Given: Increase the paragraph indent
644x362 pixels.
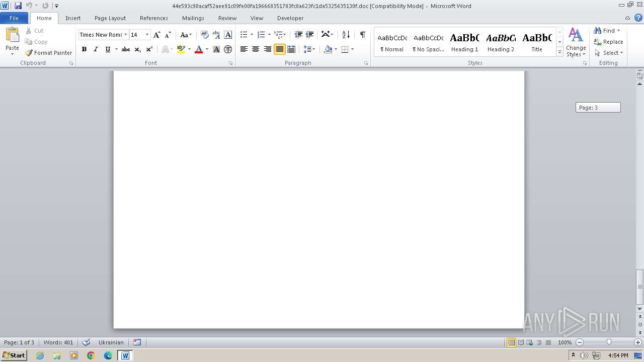Looking at the screenshot, I should pyautogui.click(x=310, y=35).
